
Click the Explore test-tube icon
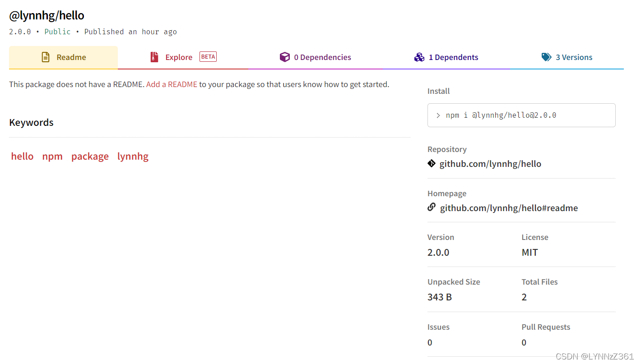154,57
